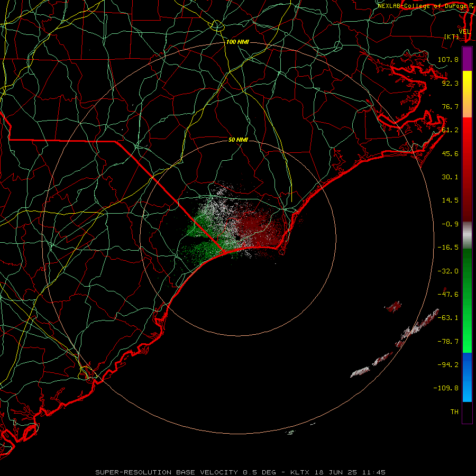Click the 92.3 legend value
476x476 pixels.
[450, 83]
